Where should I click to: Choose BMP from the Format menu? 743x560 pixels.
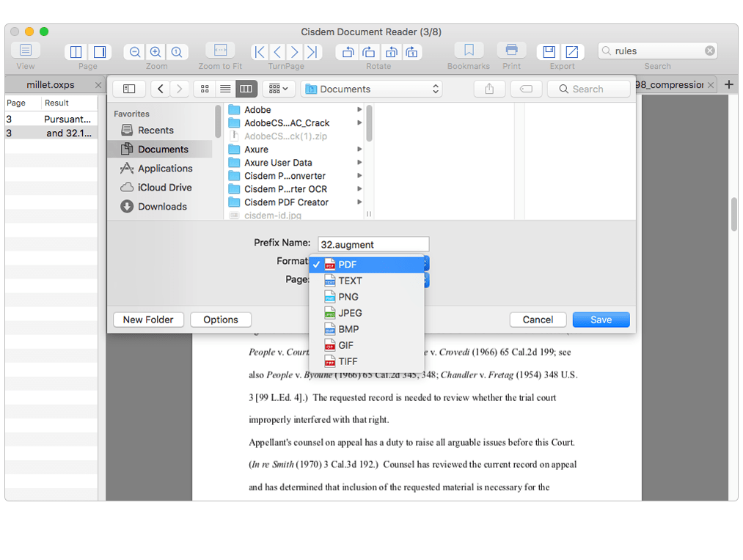(x=366, y=329)
